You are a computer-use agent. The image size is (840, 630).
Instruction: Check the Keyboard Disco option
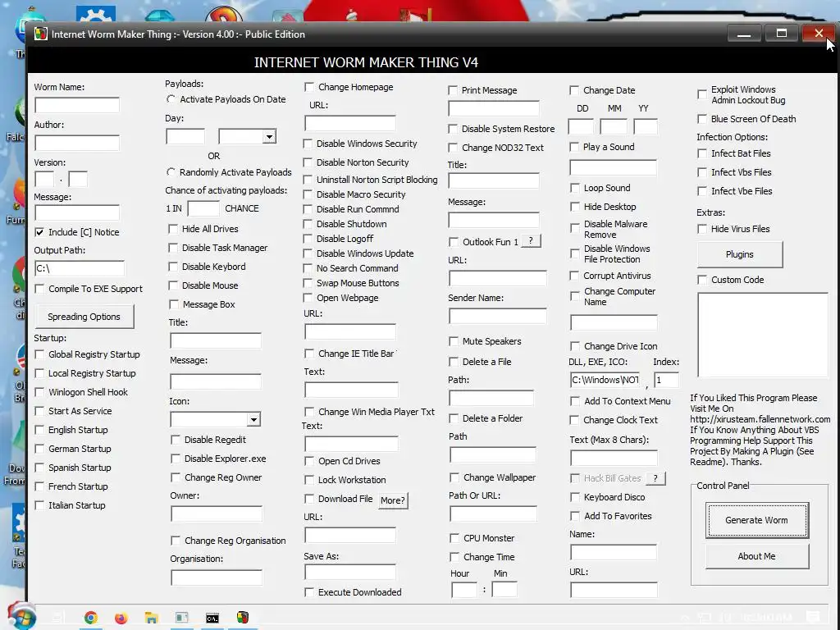[x=575, y=497]
